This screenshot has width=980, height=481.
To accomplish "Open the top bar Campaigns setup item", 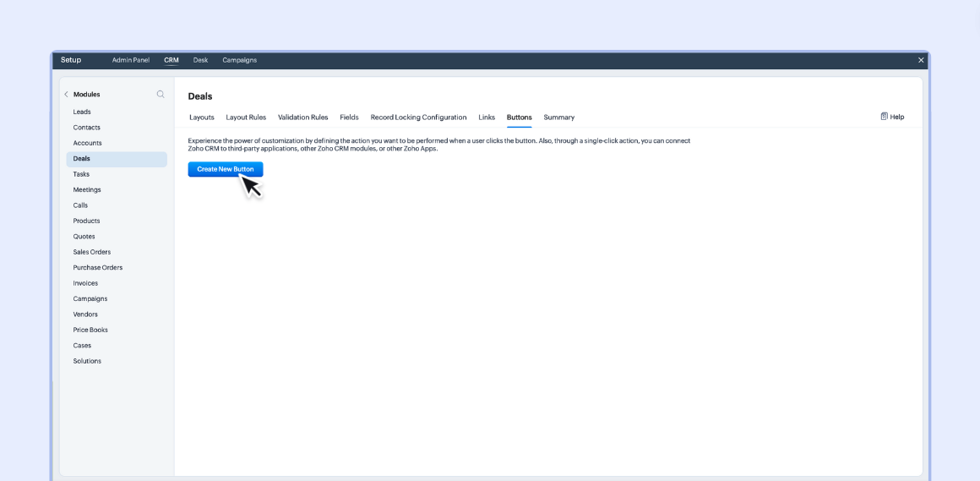I will tap(239, 60).
